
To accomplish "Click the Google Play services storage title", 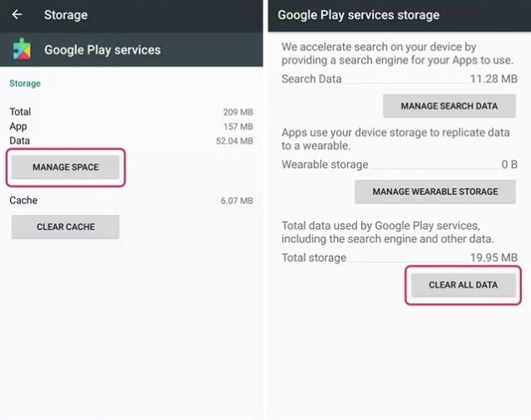I will (358, 15).
